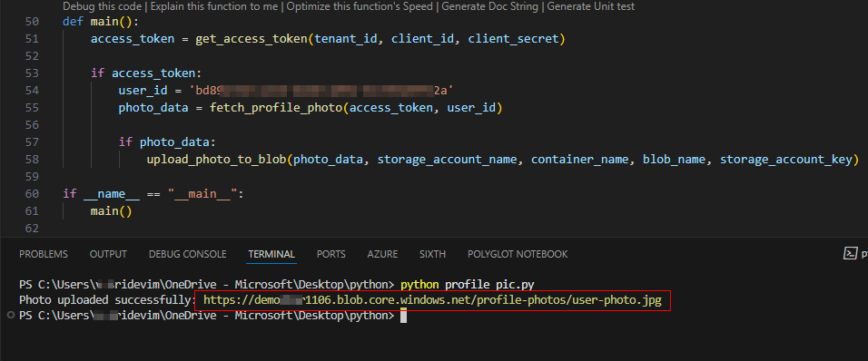Click the PowerShell terminal icon
Image resolution: width=868 pixels, height=361 pixels.
(849, 254)
